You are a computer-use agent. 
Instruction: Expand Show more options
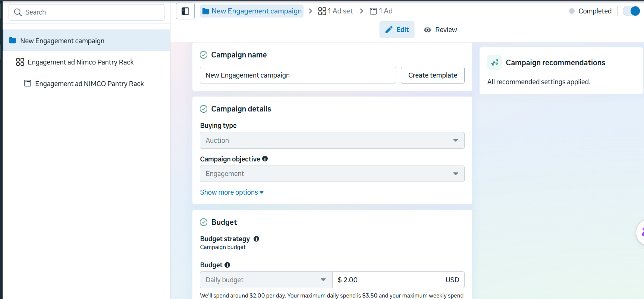[232, 192]
